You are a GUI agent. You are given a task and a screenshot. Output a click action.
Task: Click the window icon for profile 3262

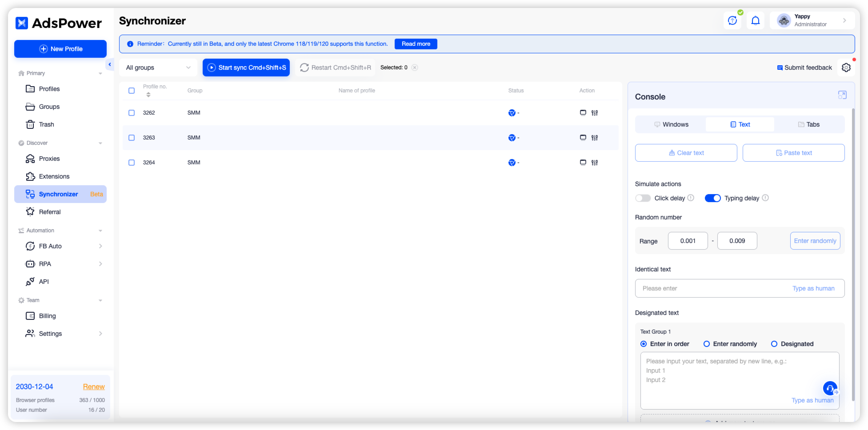tap(583, 113)
